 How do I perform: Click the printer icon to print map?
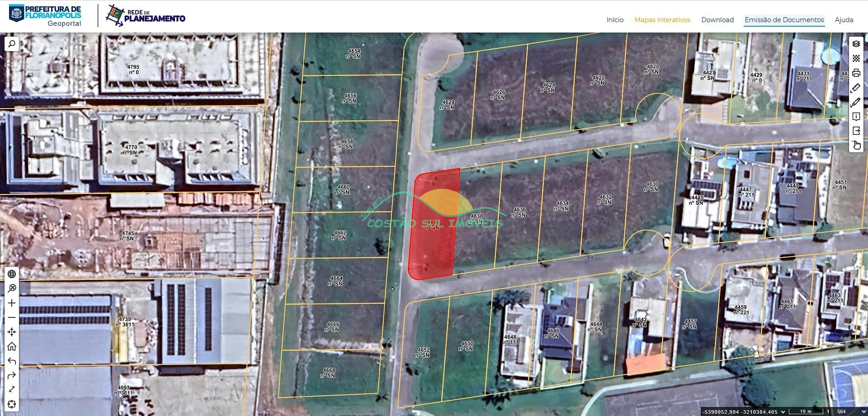856,73
